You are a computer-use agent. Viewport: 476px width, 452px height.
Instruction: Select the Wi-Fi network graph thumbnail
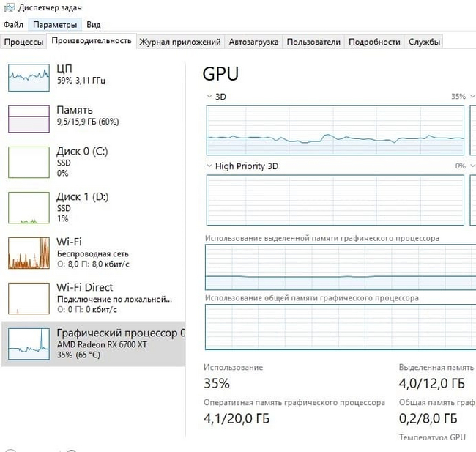[x=29, y=253]
